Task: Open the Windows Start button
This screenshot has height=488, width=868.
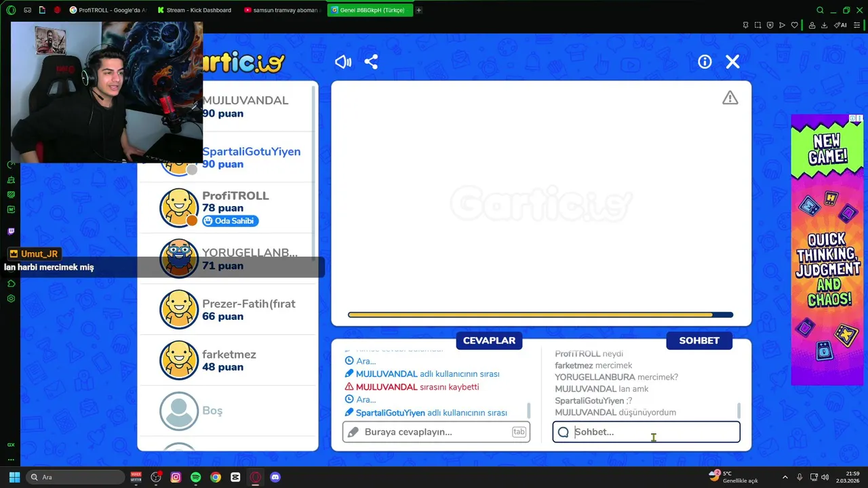Action: pyautogui.click(x=14, y=477)
